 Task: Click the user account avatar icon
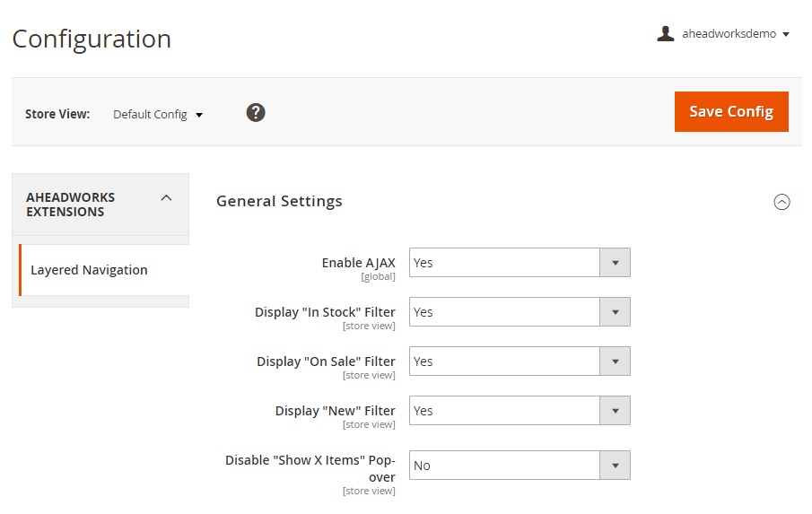[x=665, y=34]
